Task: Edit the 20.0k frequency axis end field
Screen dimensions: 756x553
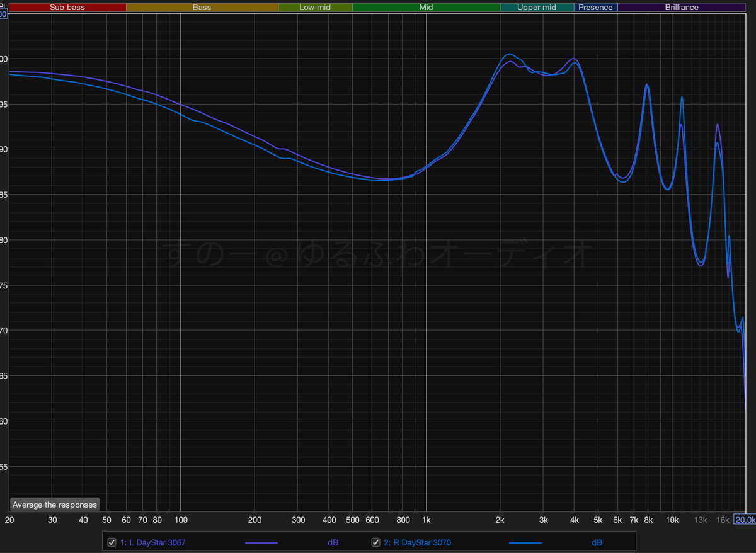Action: point(745,520)
